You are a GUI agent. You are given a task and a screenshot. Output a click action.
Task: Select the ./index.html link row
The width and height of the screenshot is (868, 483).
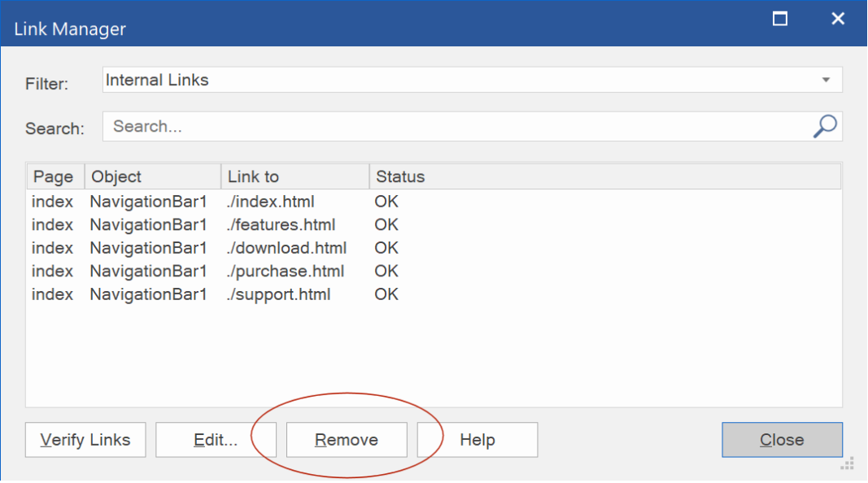[434, 202]
